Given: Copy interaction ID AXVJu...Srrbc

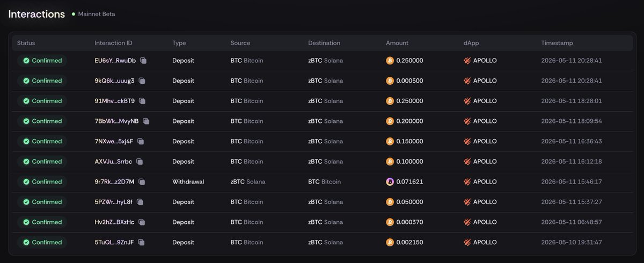Looking at the screenshot, I should 140,162.
